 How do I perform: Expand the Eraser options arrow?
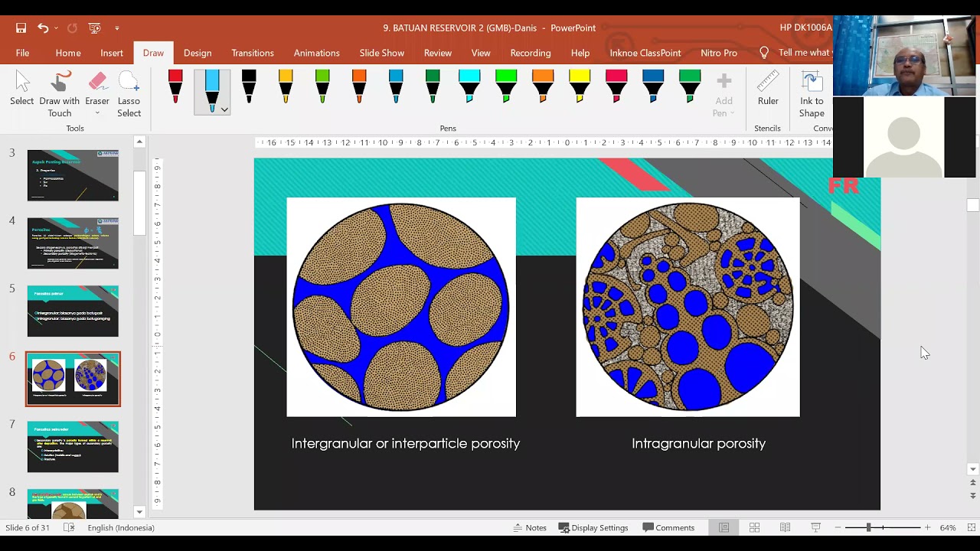(97, 113)
